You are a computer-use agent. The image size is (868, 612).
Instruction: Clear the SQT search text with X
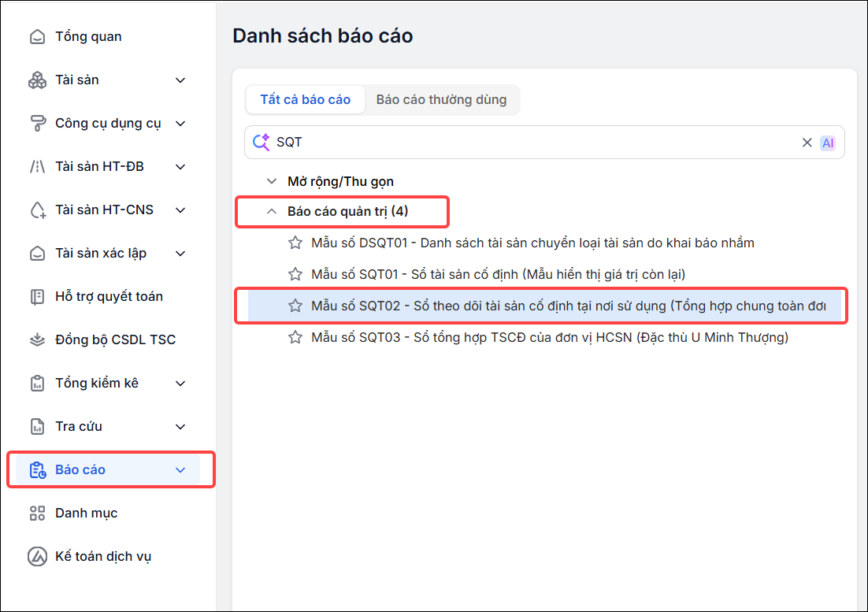point(807,143)
